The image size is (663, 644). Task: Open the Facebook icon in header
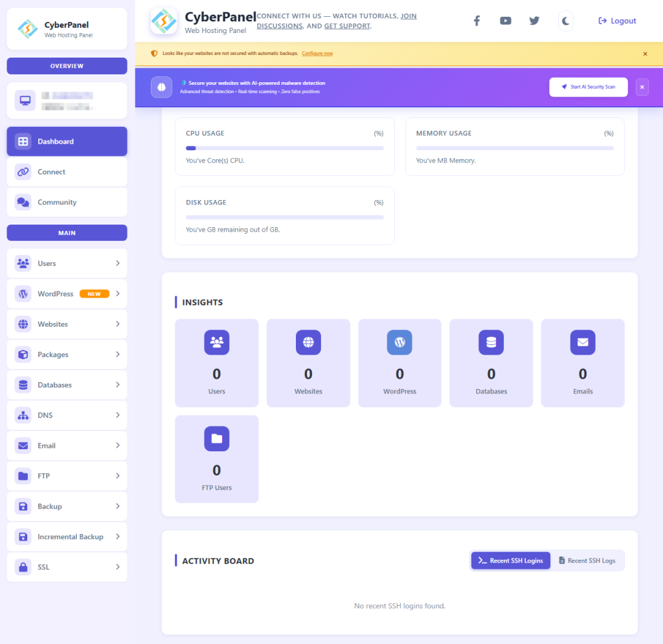click(477, 21)
